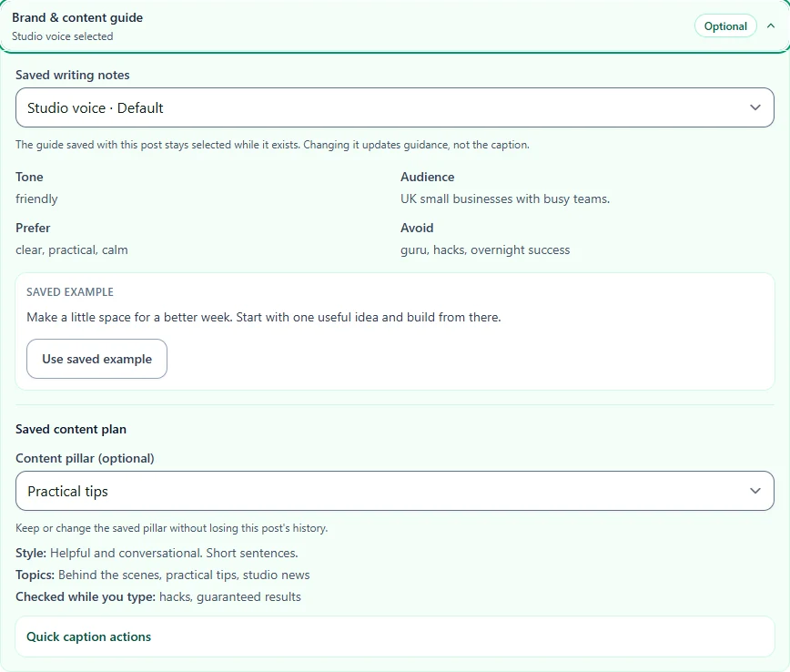Click the 'Content pillar (optional)' label
The image size is (790, 672).
[86, 458]
